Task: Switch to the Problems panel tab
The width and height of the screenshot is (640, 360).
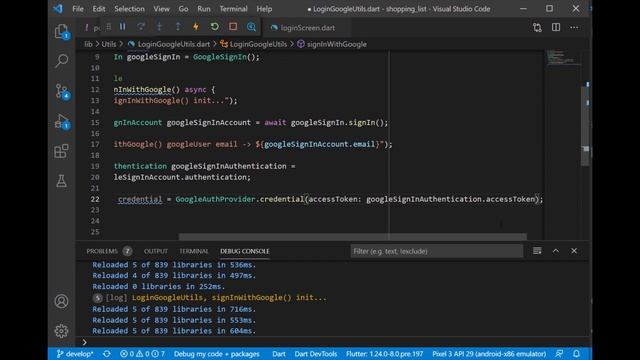Action: (x=109, y=251)
